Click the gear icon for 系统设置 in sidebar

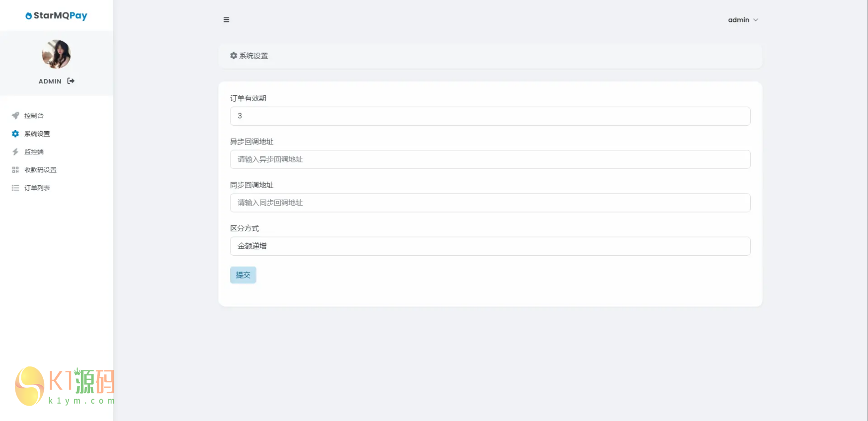pos(15,134)
